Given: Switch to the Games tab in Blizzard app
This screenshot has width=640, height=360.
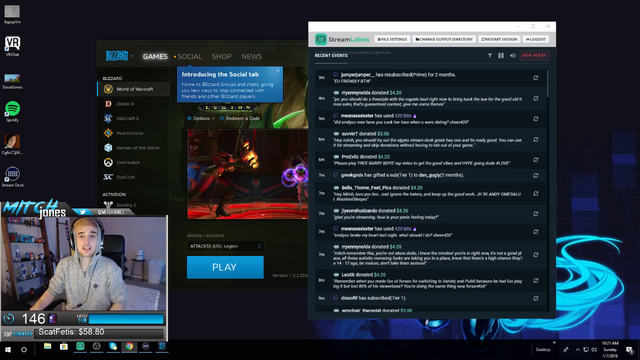Looking at the screenshot, I should click(x=155, y=57).
